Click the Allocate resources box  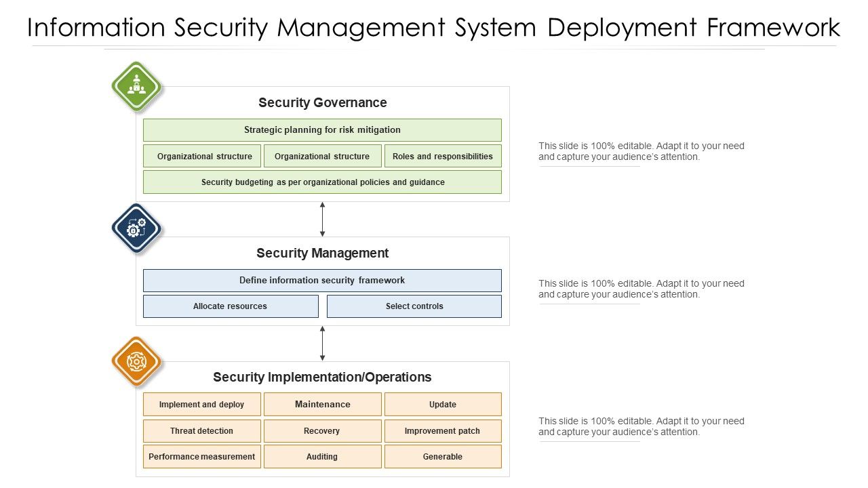pos(231,306)
